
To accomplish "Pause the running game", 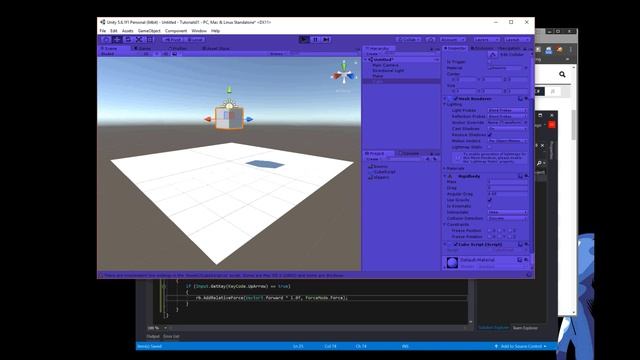I will coord(315,40).
